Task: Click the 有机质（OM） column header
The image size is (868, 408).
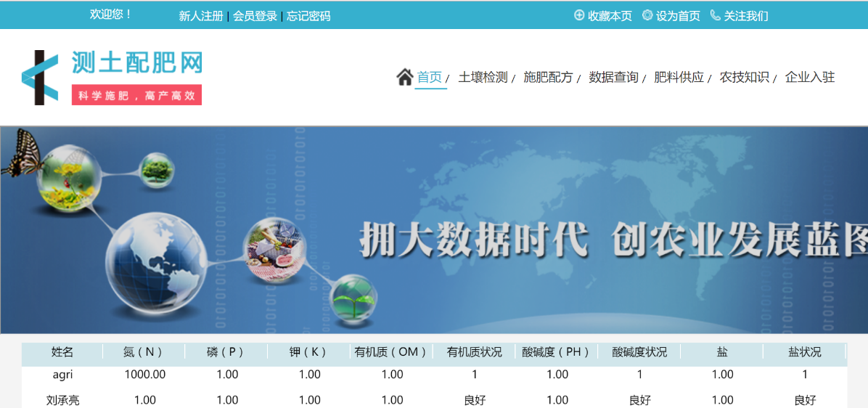Action: [391, 351]
